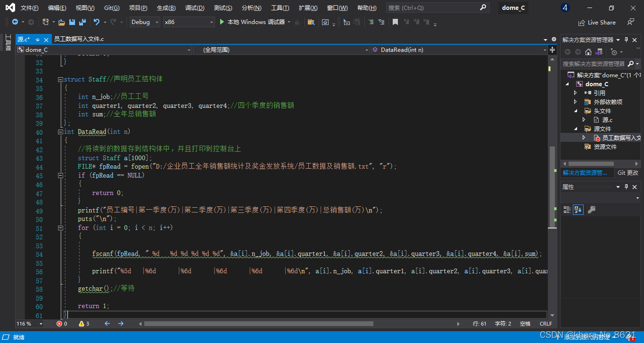Screen dimensions: 644x343
Task: Open the dome_C project scope dropdown
Action: (x=104, y=49)
